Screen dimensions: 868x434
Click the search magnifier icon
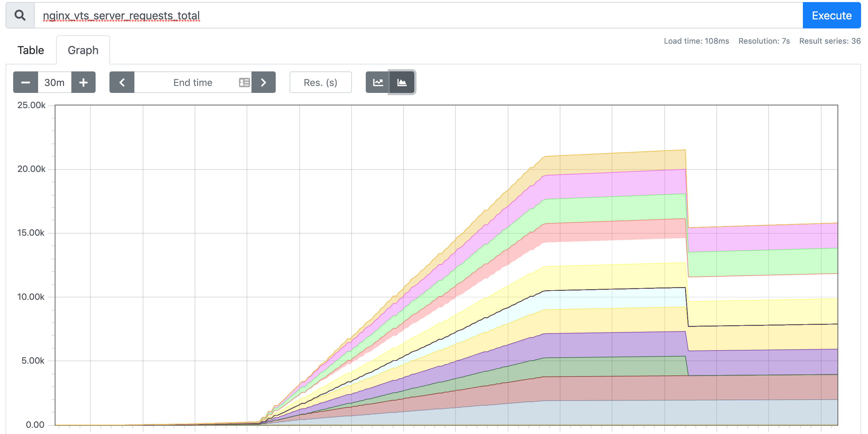coord(20,16)
